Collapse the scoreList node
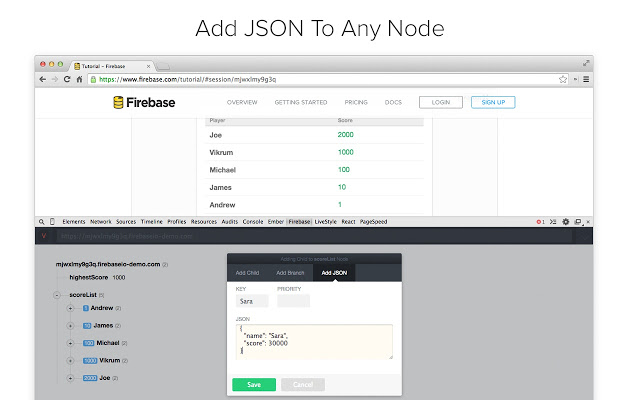Screen dimensions: 640x400 [57, 295]
